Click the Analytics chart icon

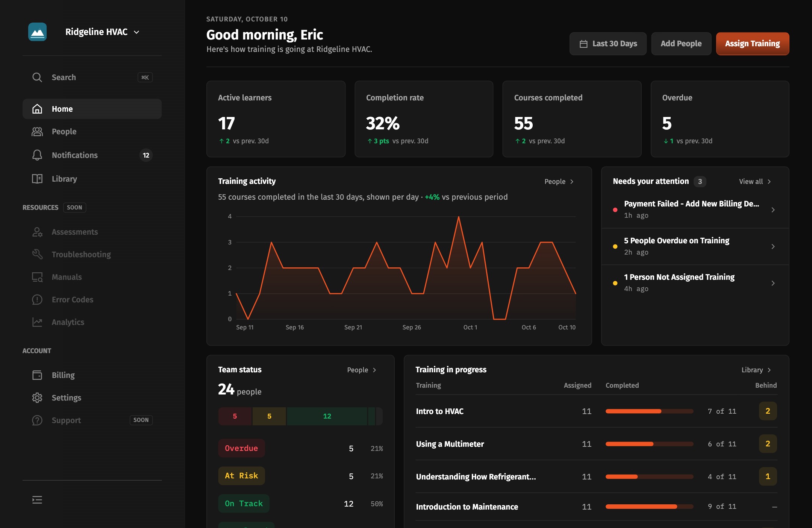point(37,322)
